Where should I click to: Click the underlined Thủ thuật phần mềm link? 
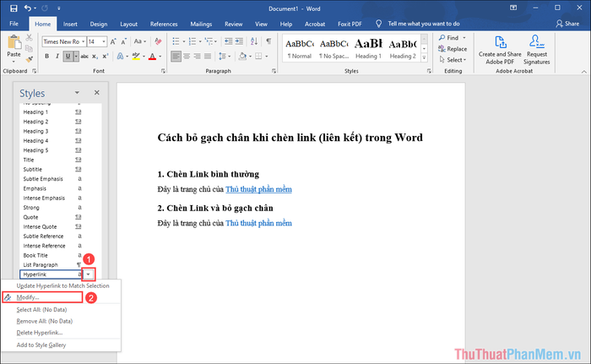258,189
